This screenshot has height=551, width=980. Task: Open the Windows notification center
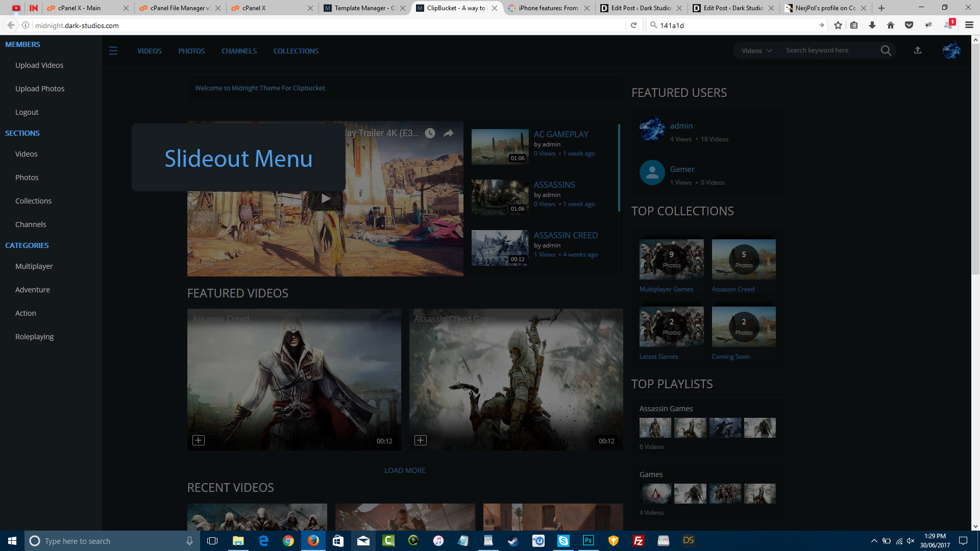click(963, 541)
